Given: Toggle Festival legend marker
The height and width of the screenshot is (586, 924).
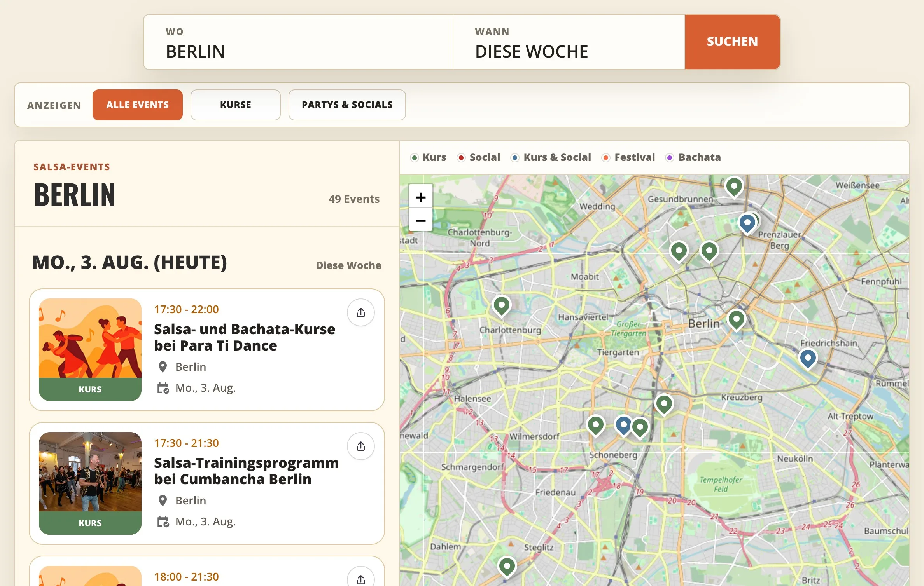Looking at the screenshot, I should [605, 157].
